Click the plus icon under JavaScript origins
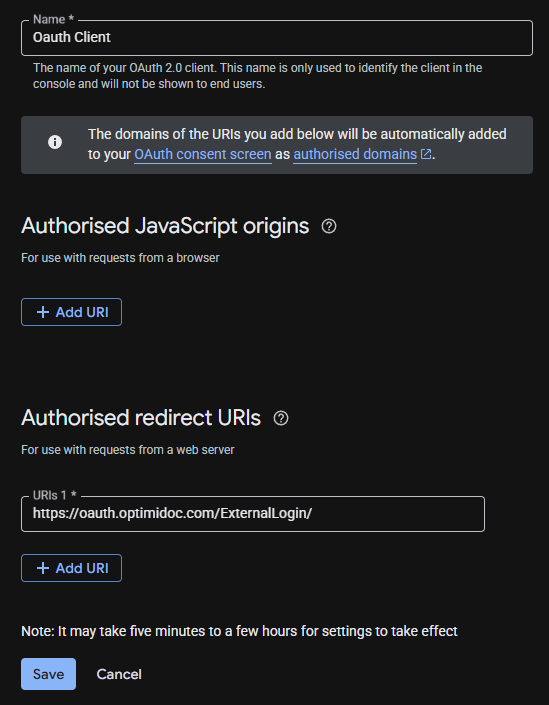 click(43, 312)
